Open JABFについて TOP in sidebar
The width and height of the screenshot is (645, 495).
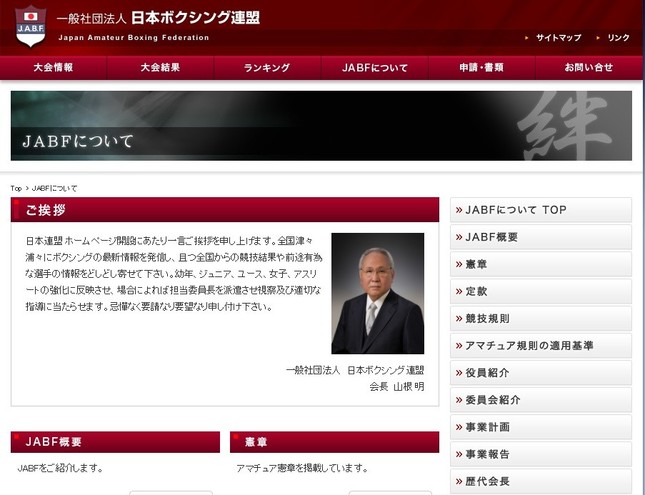tap(541, 210)
